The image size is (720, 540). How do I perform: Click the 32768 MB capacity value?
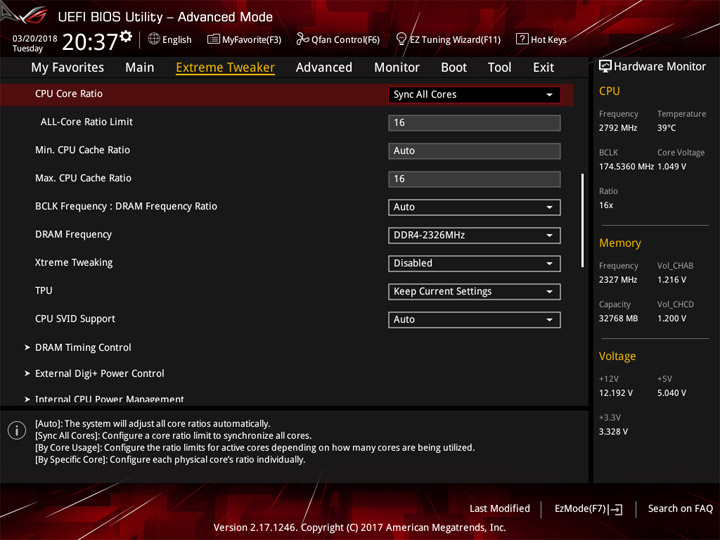pos(618,318)
